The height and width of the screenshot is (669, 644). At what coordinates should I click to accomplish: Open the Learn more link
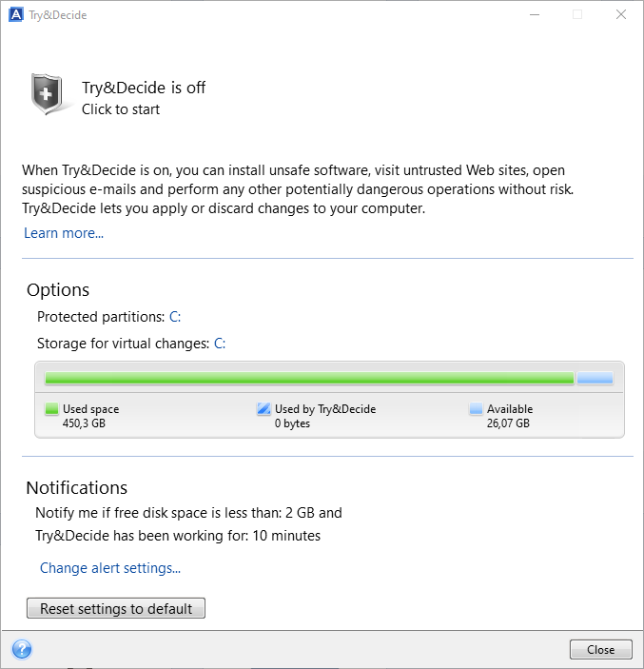(64, 233)
